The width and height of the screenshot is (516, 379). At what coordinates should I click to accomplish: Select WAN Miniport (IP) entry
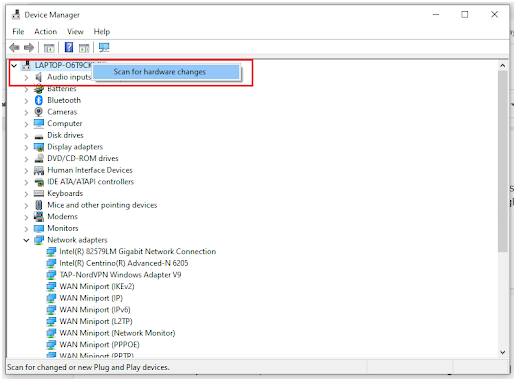pyautogui.click(x=91, y=298)
